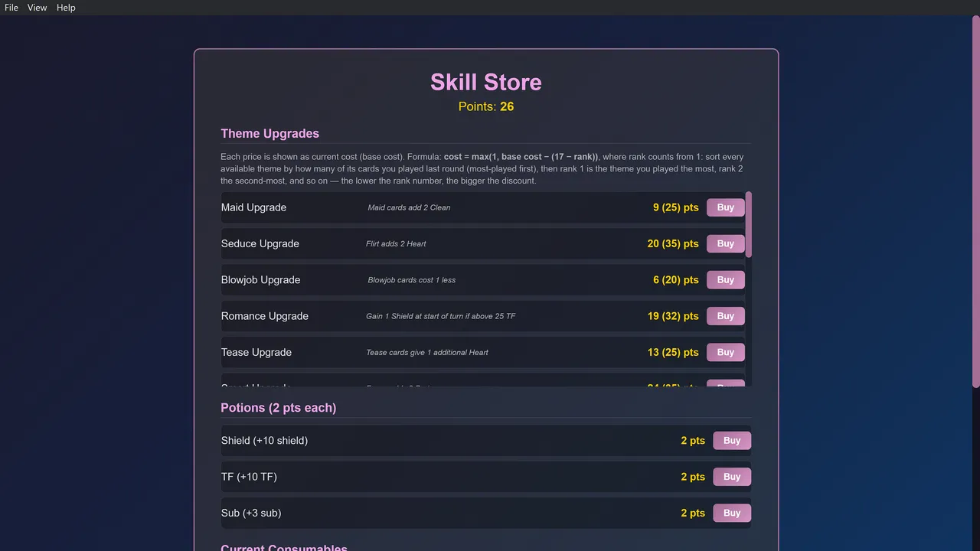Click the theme upgrades list scrollbar
The width and height of the screenshot is (980, 551).
[x=749, y=224]
